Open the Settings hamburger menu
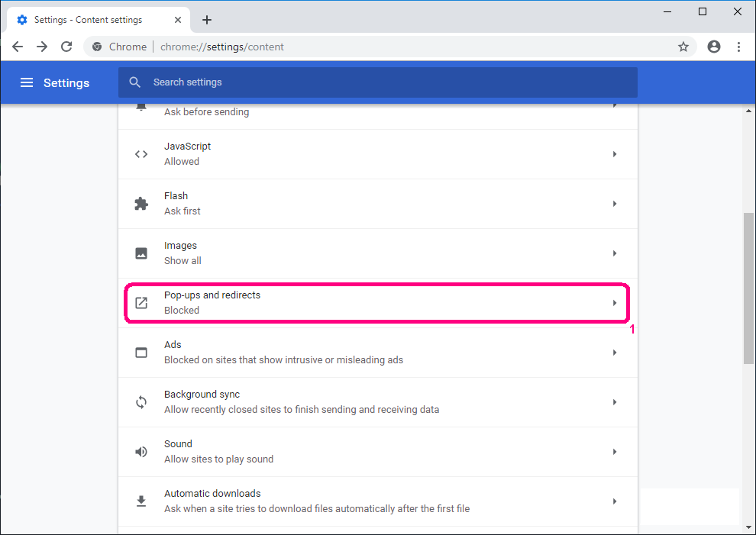 (27, 82)
